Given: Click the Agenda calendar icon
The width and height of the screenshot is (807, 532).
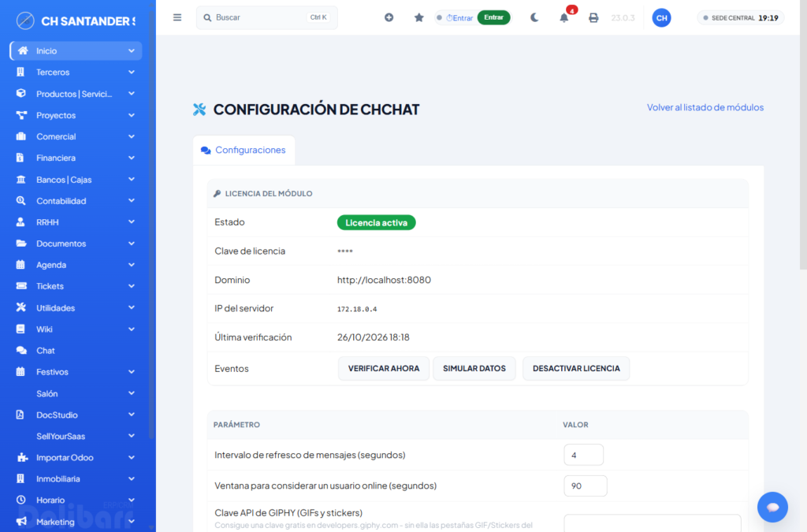Looking at the screenshot, I should click(x=20, y=265).
